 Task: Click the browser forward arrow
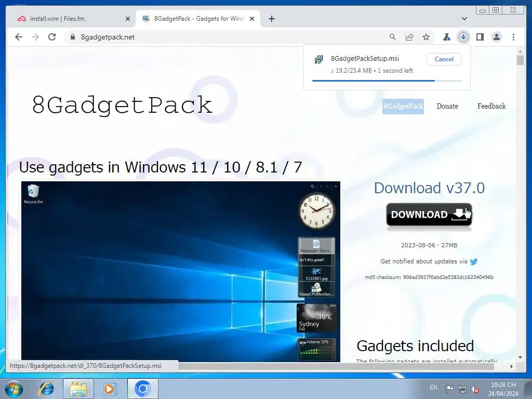coord(35,37)
